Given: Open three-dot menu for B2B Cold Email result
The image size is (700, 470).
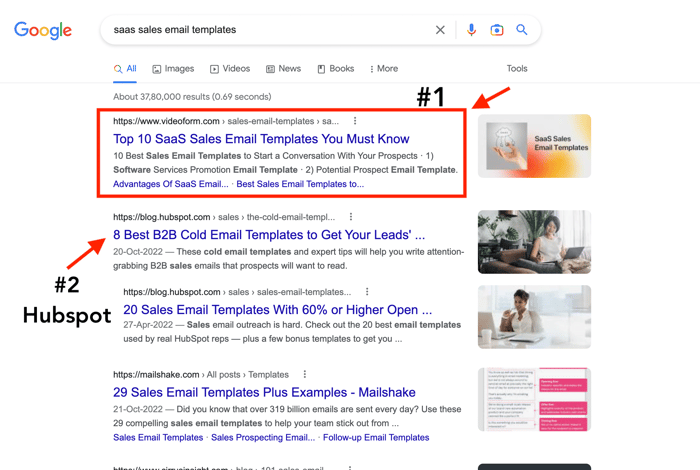Looking at the screenshot, I should tap(351, 217).
